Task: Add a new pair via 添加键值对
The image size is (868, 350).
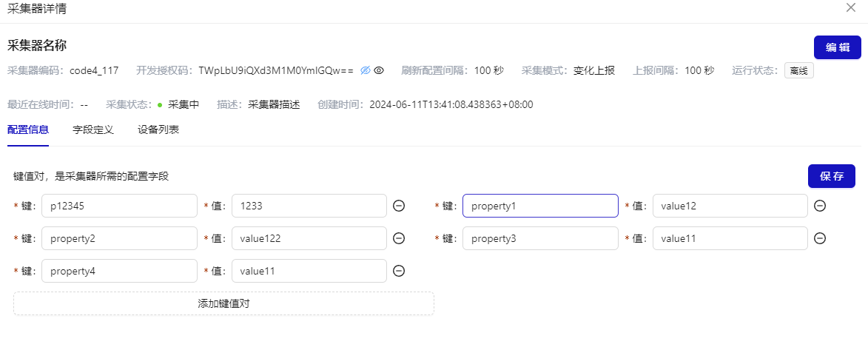Action: 223,303
